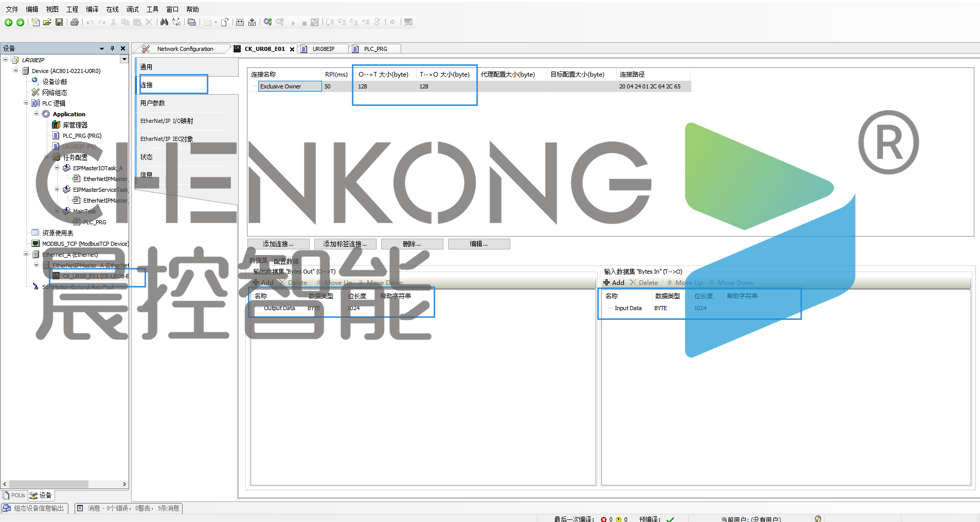Click the Delete X icon in the toolbar
Viewport: 980px width, 522px height.
pyautogui.click(x=149, y=22)
